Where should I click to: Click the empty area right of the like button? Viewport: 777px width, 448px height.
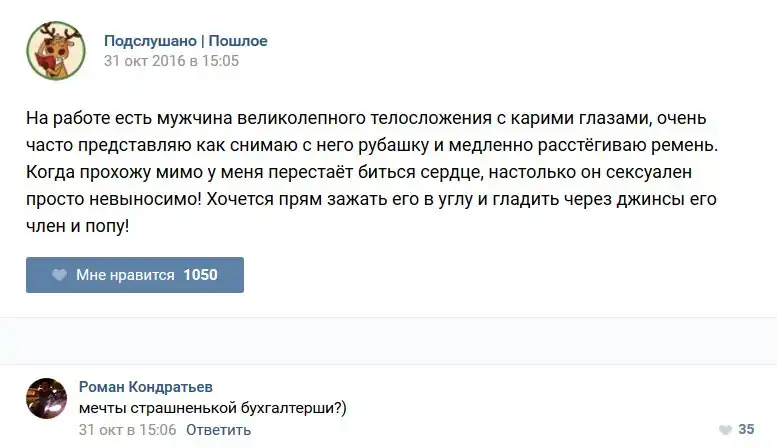(500, 275)
